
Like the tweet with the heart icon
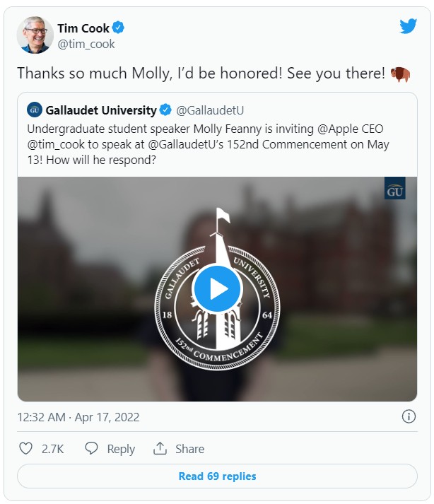26,449
